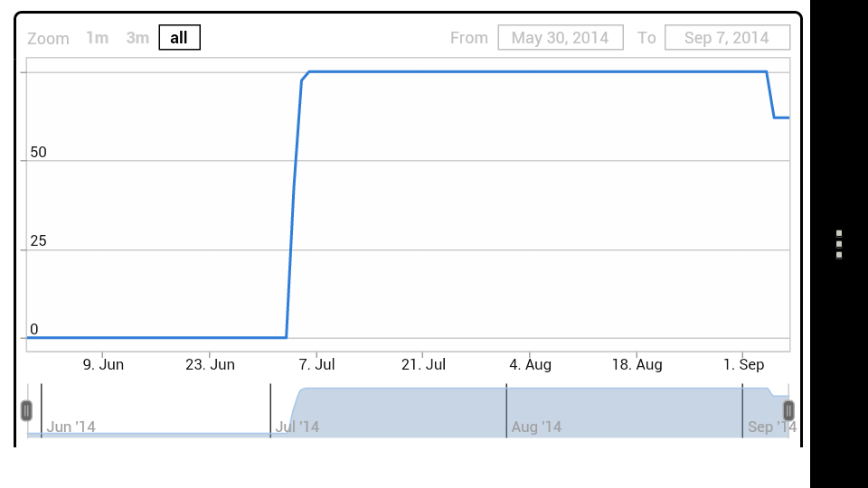The image size is (868, 488).
Task: Select the all zoom range
Action: (179, 38)
